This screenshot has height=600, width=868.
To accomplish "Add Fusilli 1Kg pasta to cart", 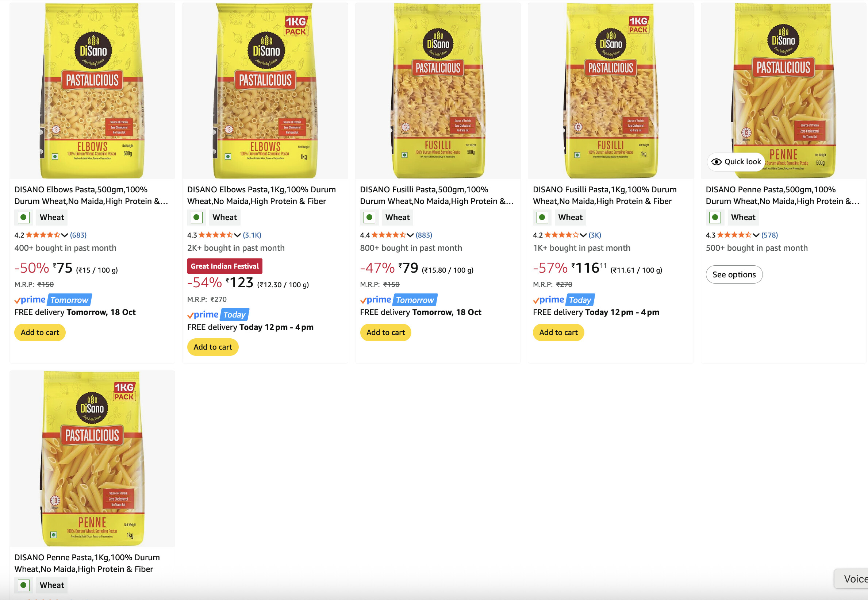I will [558, 333].
